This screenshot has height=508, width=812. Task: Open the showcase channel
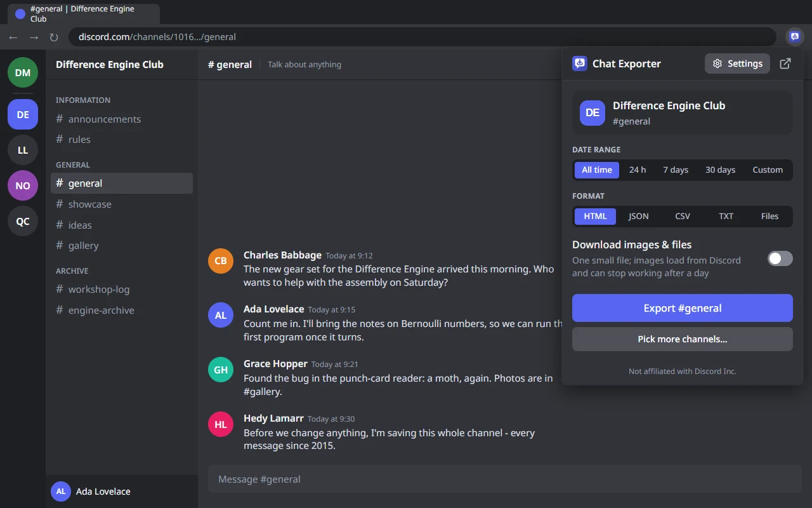click(x=122, y=204)
